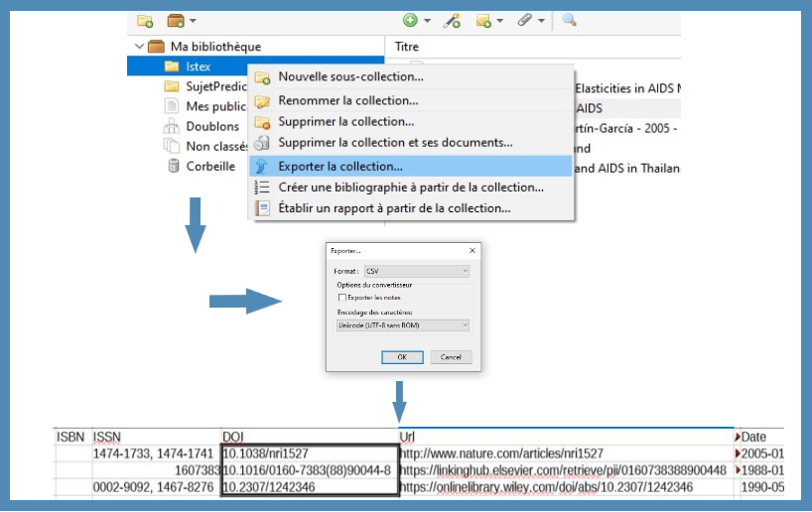Open the Corbeille trash
The height and width of the screenshot is (512, 812).
[209, 166]
